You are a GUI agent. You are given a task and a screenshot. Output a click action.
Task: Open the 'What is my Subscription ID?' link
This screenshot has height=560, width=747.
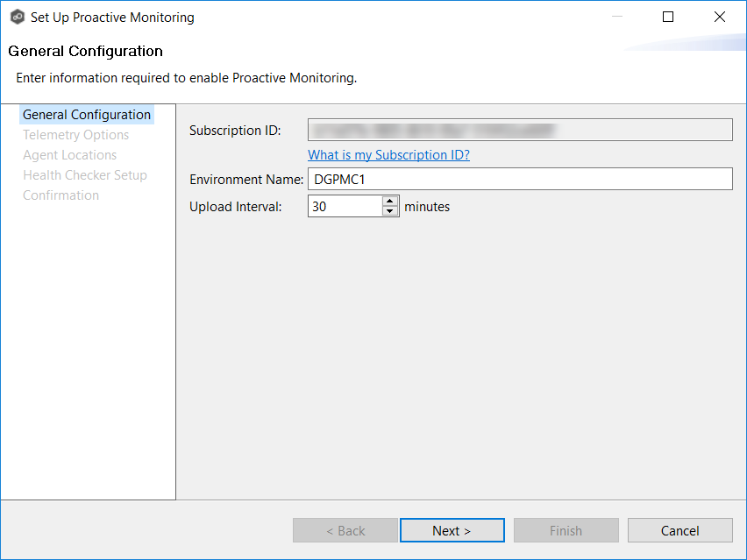pyautogui.click(x=388, y=155)
